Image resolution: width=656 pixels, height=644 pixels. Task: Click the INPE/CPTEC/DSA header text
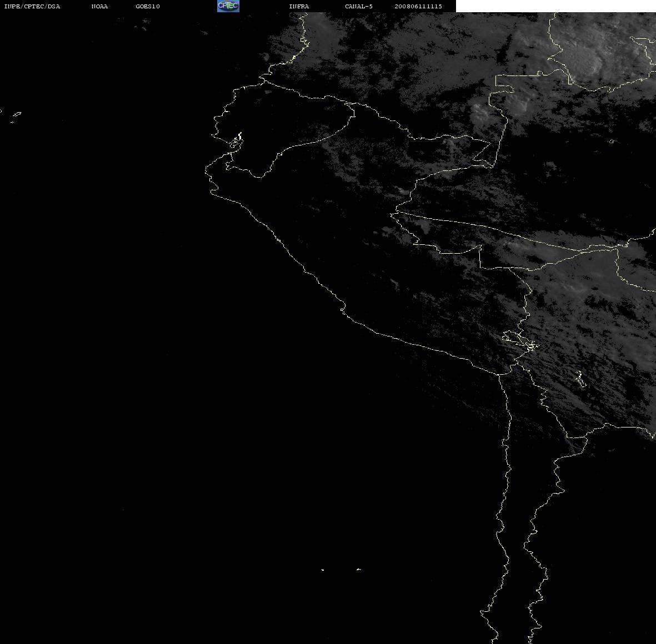pos(32,6)
